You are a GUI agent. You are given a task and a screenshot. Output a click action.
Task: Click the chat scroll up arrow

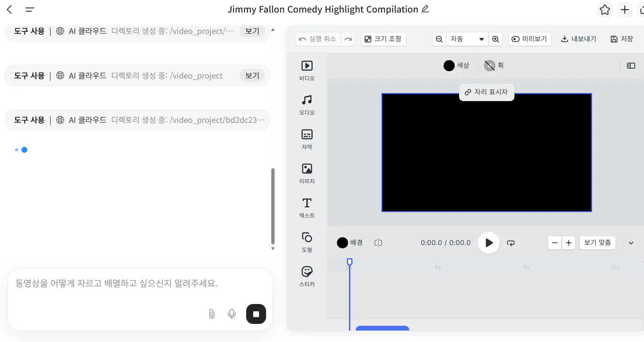point(273,30)
